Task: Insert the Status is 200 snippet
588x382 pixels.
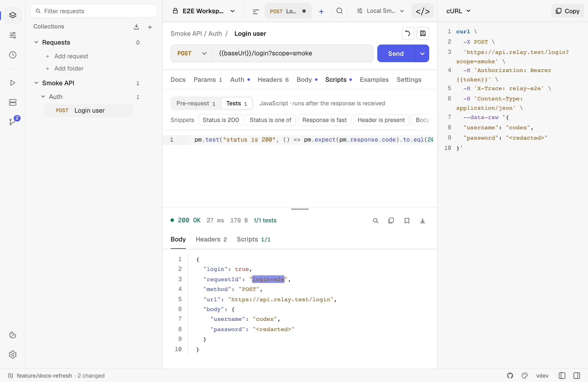Action: pos(221,120)
